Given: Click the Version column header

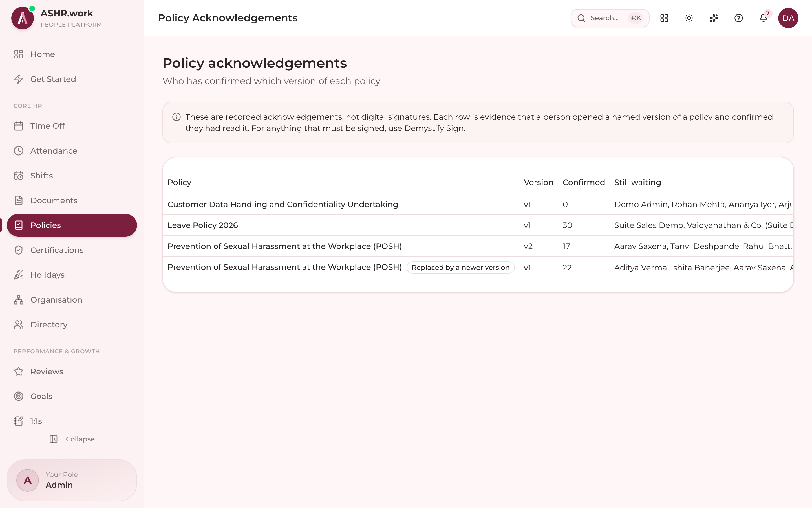Looking at the screenshot, I should pyautogui.click(x=538, y=182).
